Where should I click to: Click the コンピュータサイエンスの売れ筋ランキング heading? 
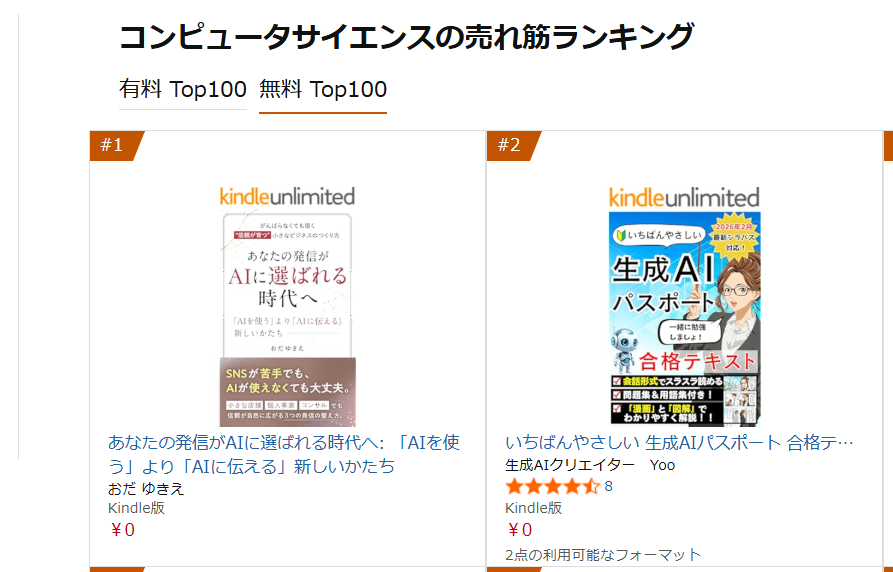coord(406,37)
